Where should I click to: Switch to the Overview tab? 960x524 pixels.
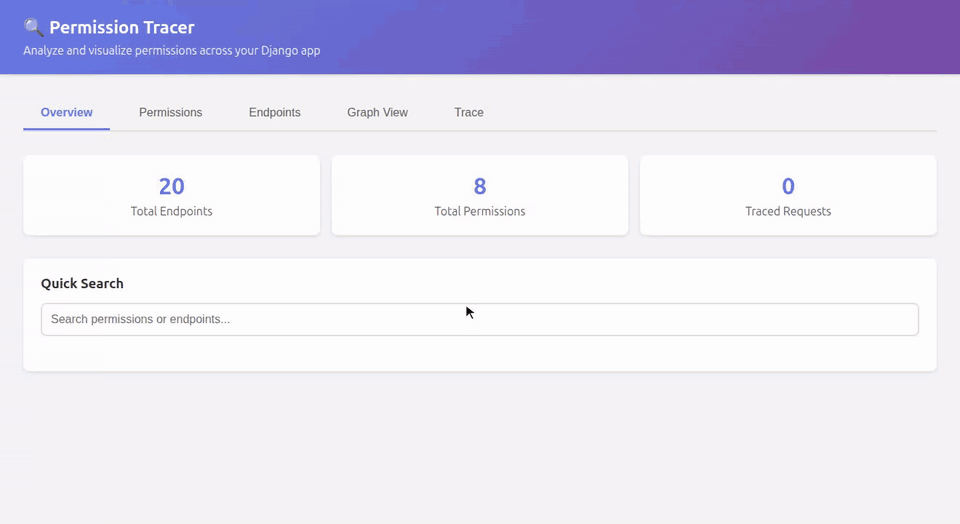67,113
